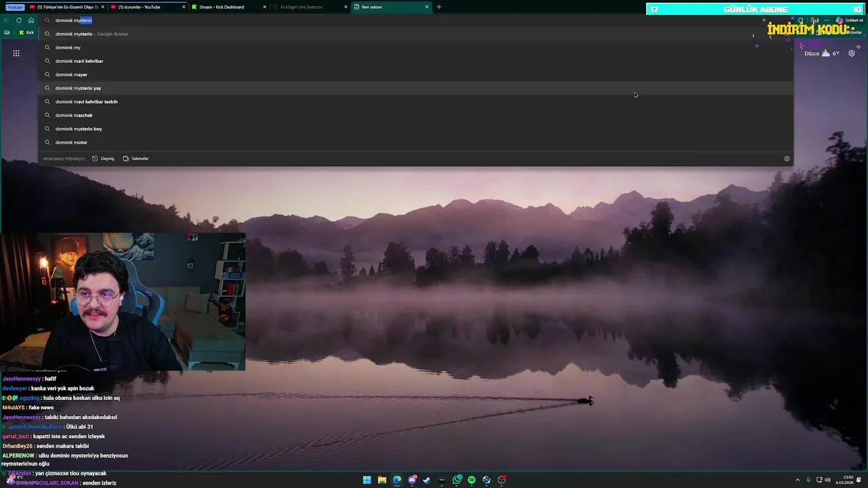This screenshot has width=868, height=488.
Task: Choose suggestion dominik mysterio yaş
Action: [x=415, y=88]
